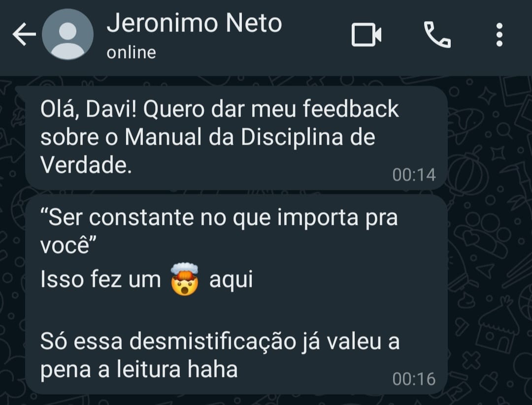Viewport: 532px width, 405px height.
Task: Open the three-dot more options menu
Action: coord(499,34)
